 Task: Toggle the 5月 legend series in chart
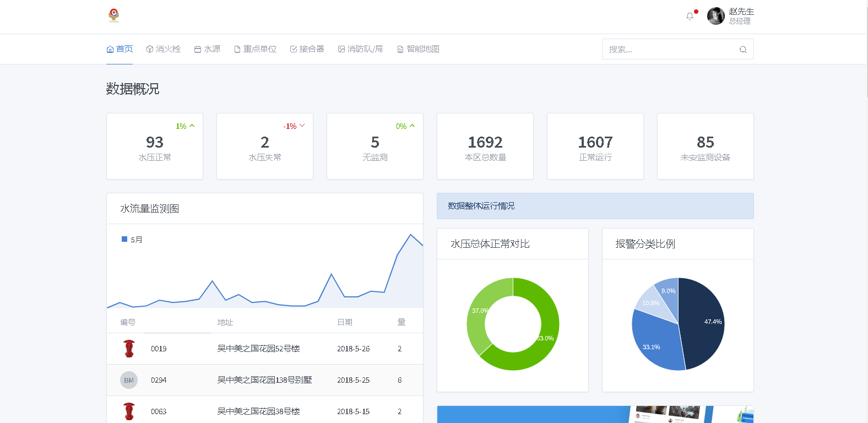(132, 240)
